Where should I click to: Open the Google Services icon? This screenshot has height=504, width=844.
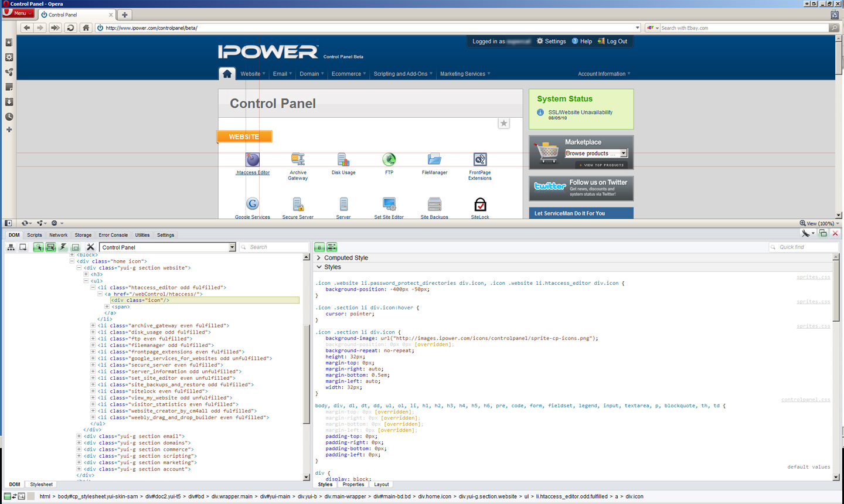253,204
